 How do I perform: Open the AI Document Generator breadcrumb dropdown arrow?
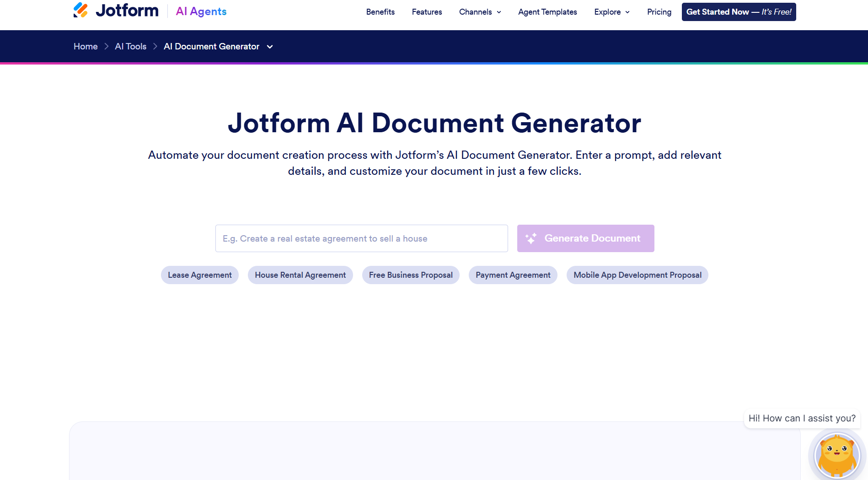[x=270, y=47]
